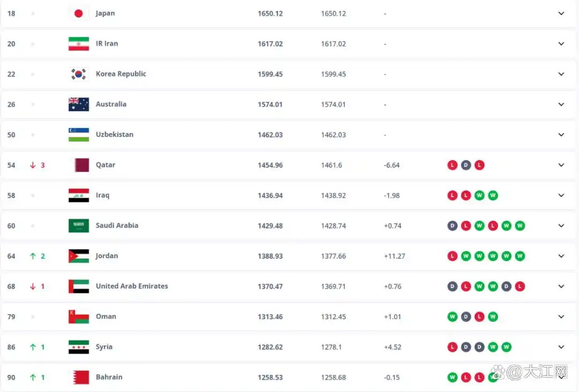Click the Jordan flag icon
The height and width of the screenshot is (392, 579).
point(79,256)
